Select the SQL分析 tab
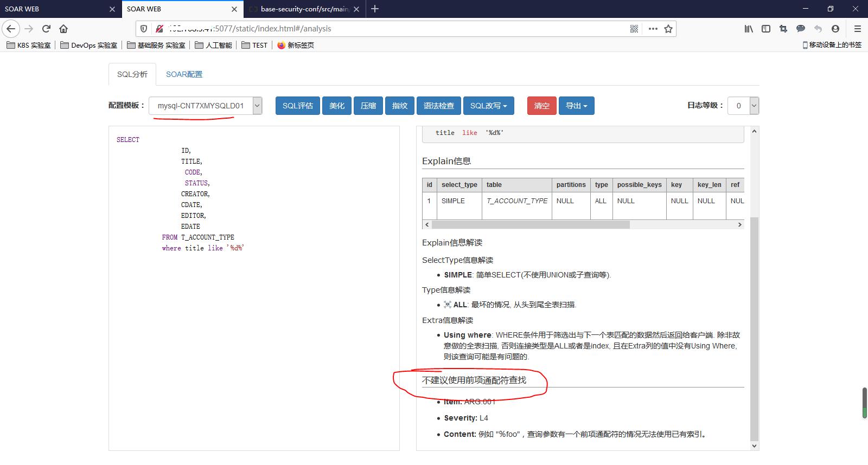This screenshot has height=465, width=868. click(132, 74)
